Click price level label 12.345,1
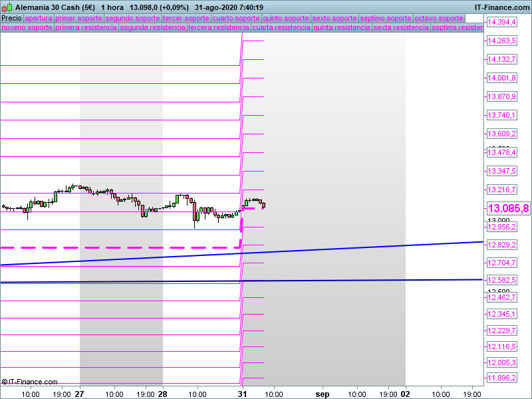The height and width of the screenshot is (399, 532). pyautogui.click(x=502, y=314)
